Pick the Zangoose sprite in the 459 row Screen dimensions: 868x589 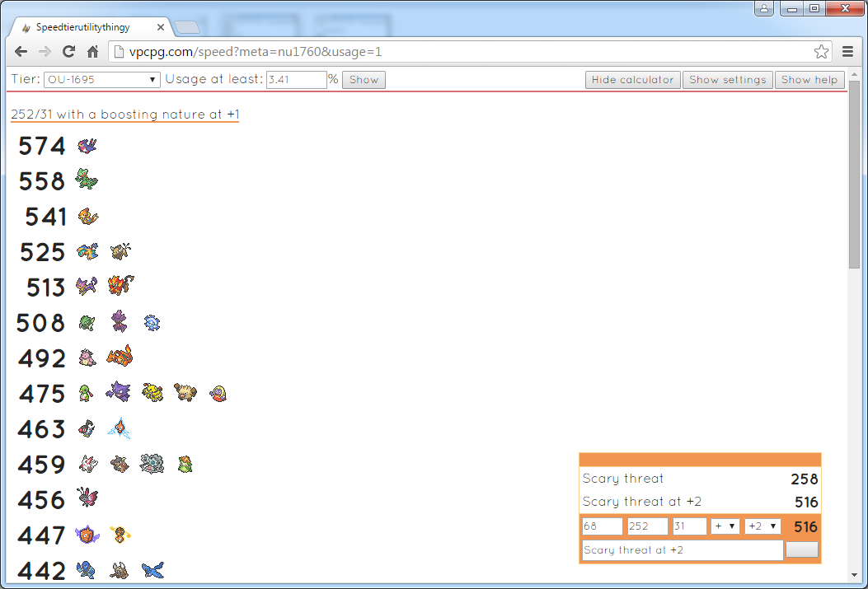click(88, 464)
